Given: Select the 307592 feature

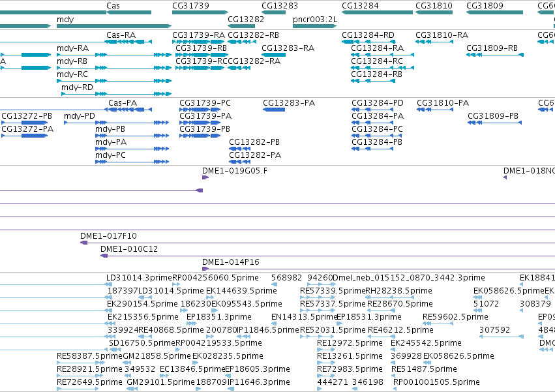Looking at the screenshot, I should (x=502, y=337).
